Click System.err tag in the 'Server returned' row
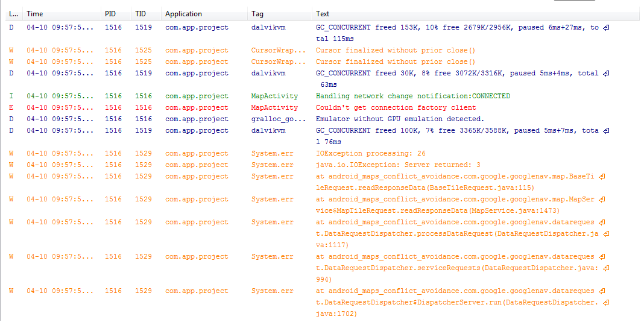The image size is (644, 328). [273, 165]
